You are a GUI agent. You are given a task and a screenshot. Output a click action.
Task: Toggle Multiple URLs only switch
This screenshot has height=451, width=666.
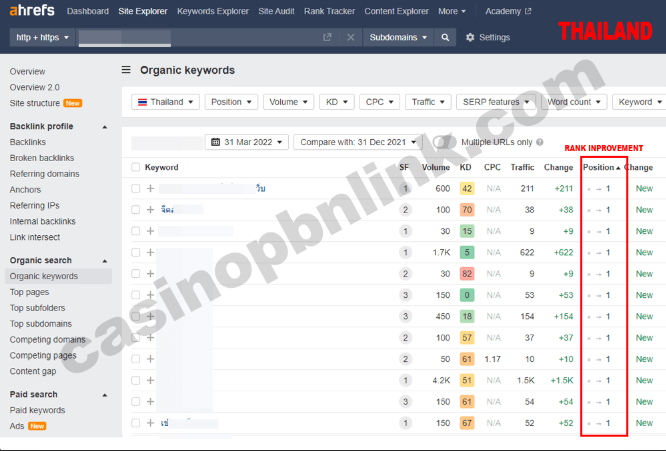444,142
